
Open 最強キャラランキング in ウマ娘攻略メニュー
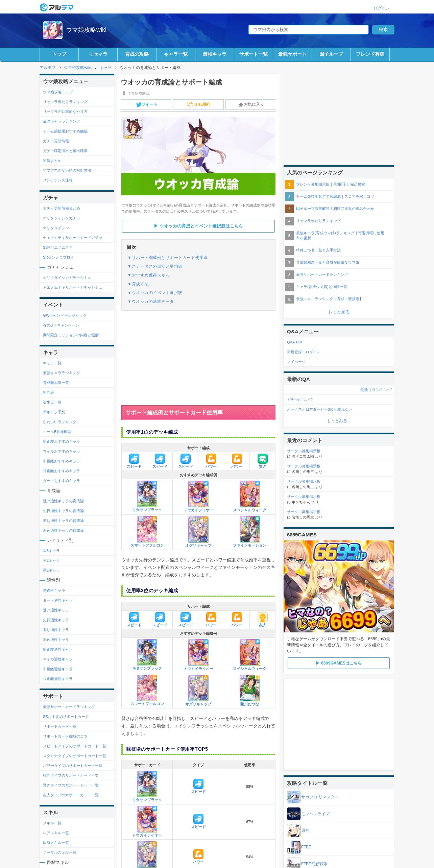click(x=62, y=122)
